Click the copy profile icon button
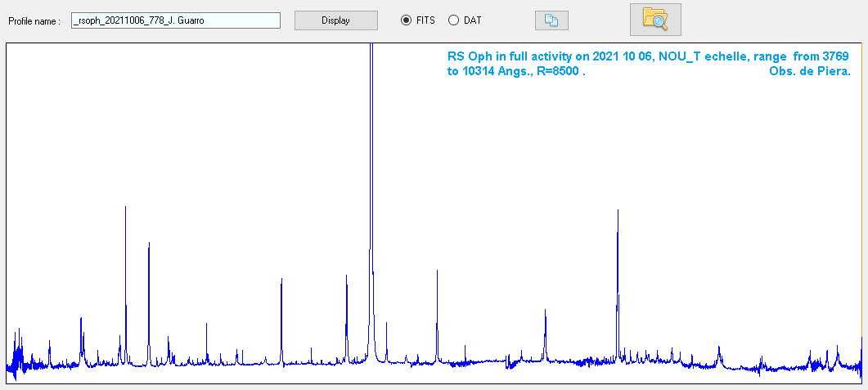The image size is (868, 390). point(551,20)
